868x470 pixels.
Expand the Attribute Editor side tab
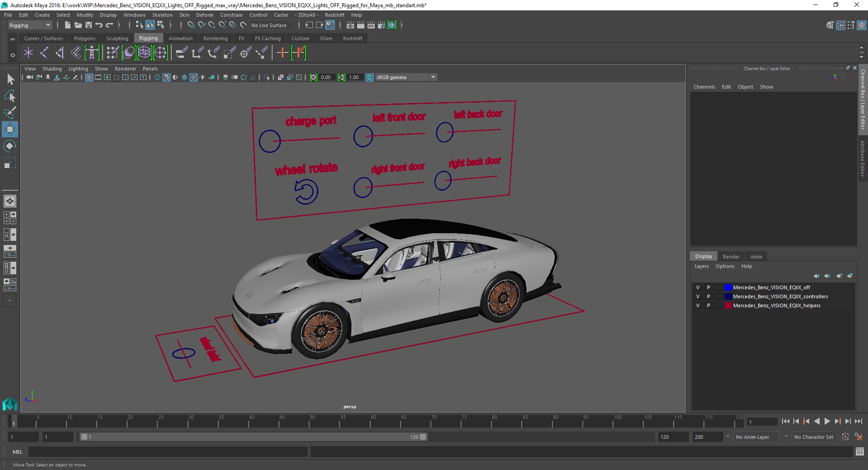pyautogui.click(x=863, y=158)
